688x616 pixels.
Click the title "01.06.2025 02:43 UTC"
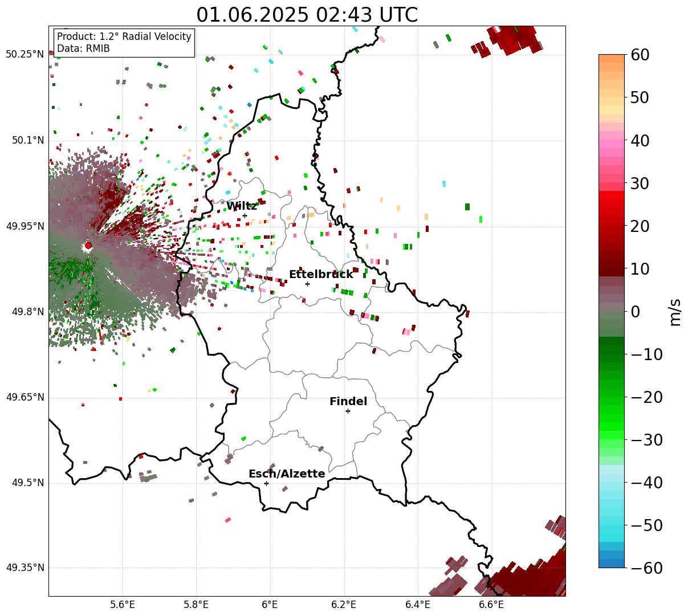[307, 14]
